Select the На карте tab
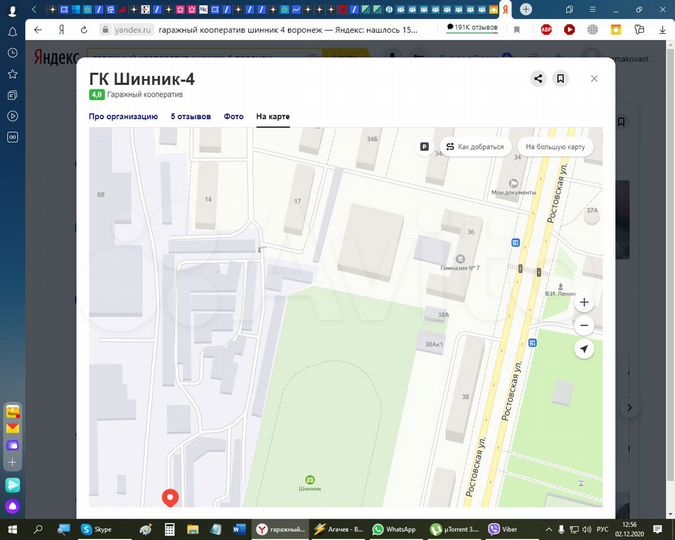The width and height of the screenshot is (675, 540). click(273, 116)
